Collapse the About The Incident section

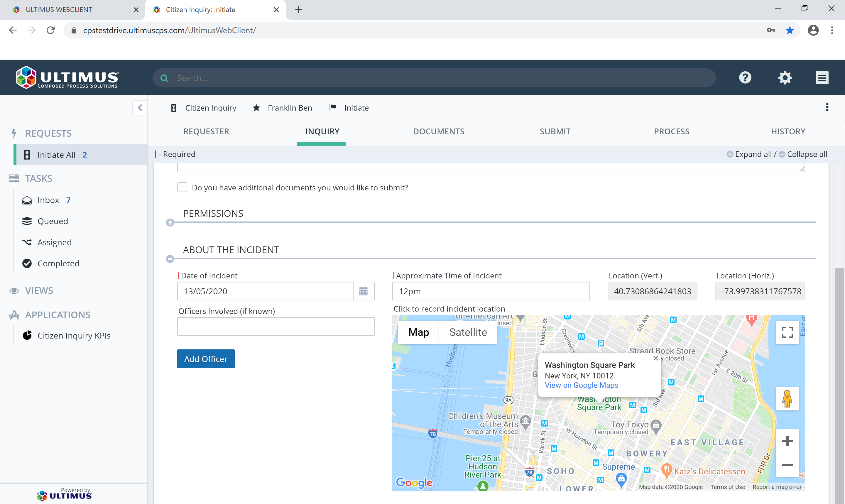[170, 259]
